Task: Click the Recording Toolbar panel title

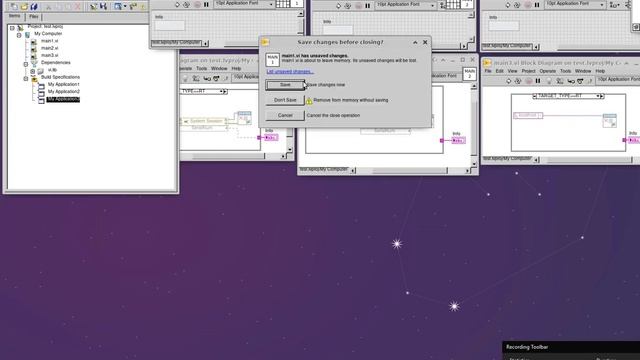Action: (527, 347)
